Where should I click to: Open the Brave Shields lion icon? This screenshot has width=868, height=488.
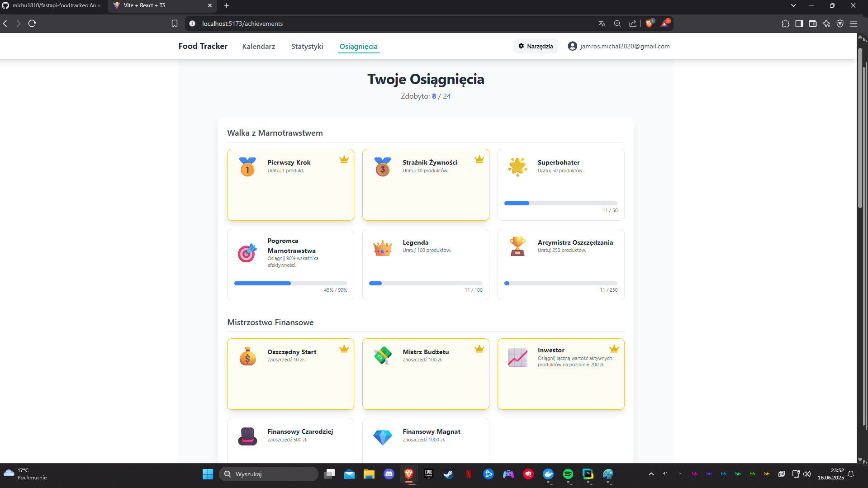[x=650, y=24]
